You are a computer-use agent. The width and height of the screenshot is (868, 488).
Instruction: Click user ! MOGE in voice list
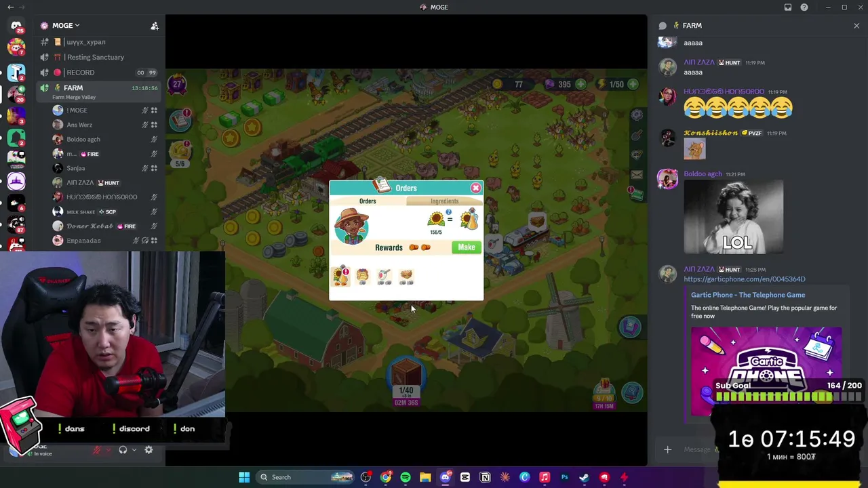pyautogui.click(x=77, y=110)
